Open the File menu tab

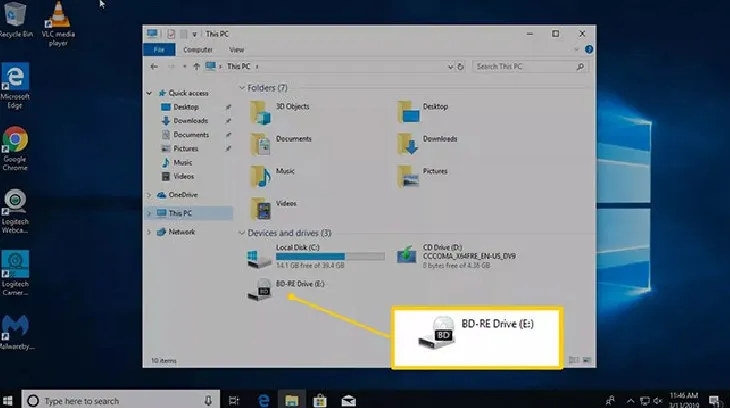[x=158, y=49]
